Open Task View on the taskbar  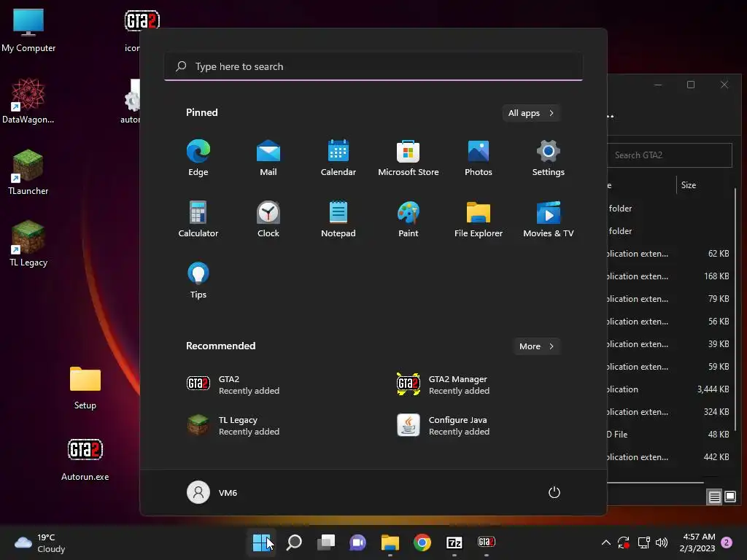point(326,542)
